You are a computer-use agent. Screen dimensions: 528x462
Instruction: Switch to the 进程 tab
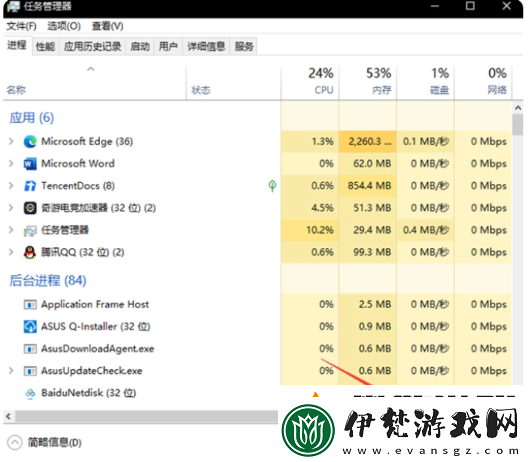pos(17,45)
